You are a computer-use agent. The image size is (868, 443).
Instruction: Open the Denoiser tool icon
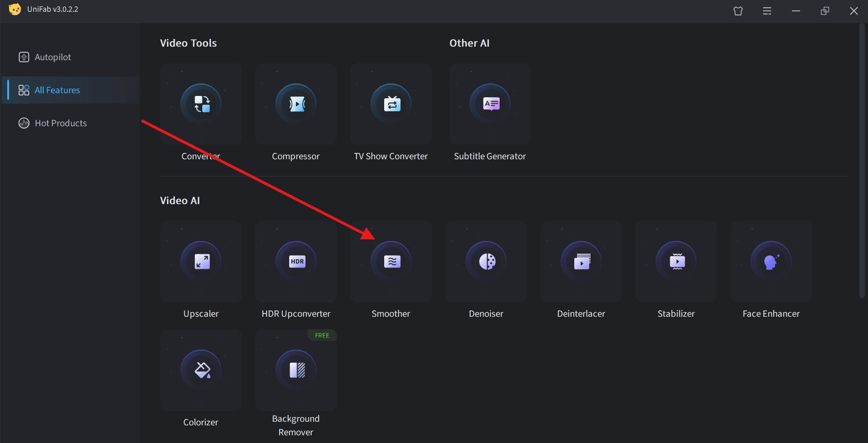tap(486, 262)
